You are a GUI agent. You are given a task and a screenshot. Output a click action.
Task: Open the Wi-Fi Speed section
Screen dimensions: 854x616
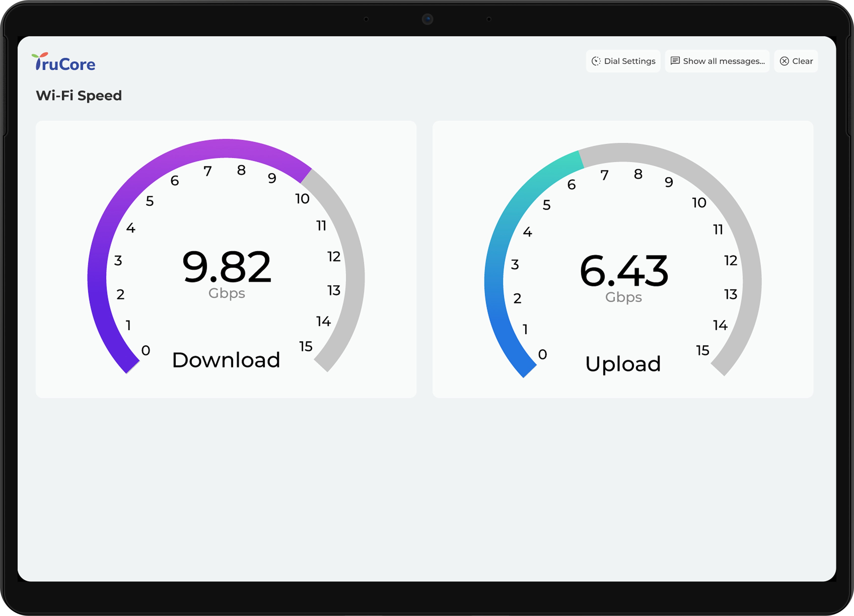(x=79, y=96)
